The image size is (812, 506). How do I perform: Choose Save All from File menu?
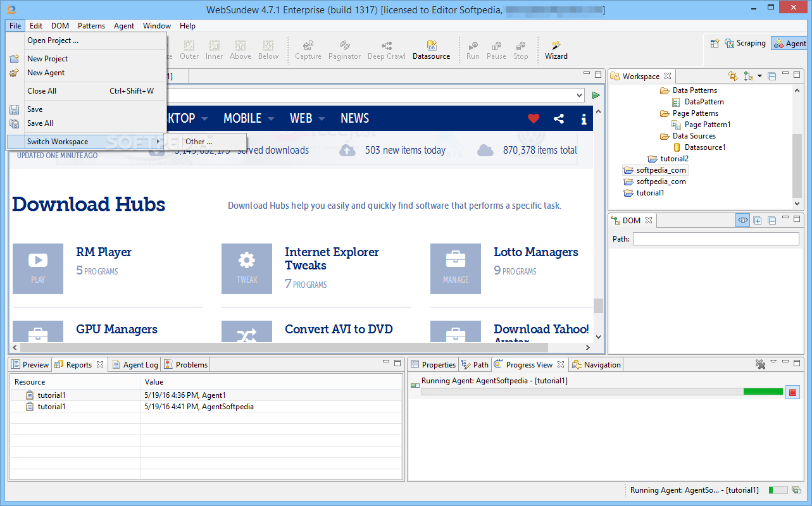point(86,123)
